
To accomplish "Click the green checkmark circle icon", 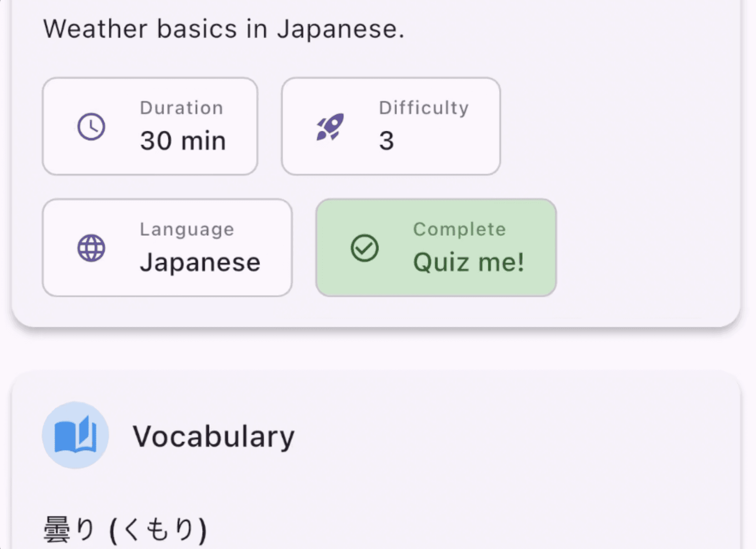I will 365,248.
